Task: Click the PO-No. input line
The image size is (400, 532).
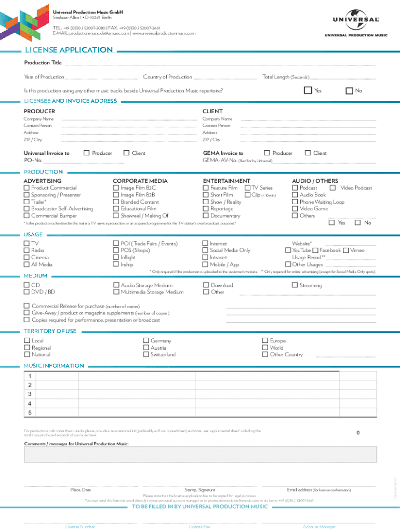Action: click(83, 161)
